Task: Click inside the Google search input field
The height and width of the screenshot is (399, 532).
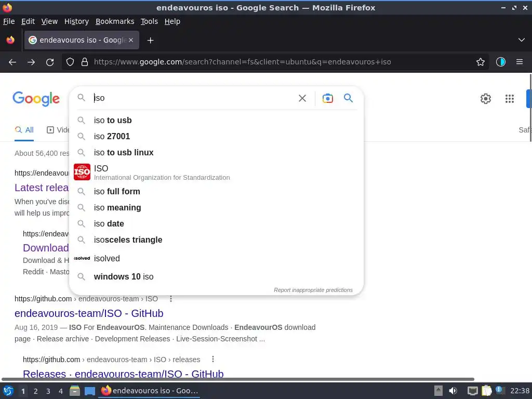Action: pyautogui.click(x=193, y=98)
